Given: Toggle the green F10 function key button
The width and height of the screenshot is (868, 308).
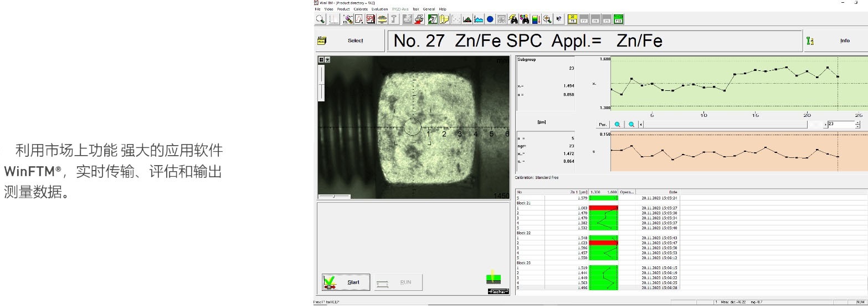Looking at the screenshot, I should click(618, 19).
